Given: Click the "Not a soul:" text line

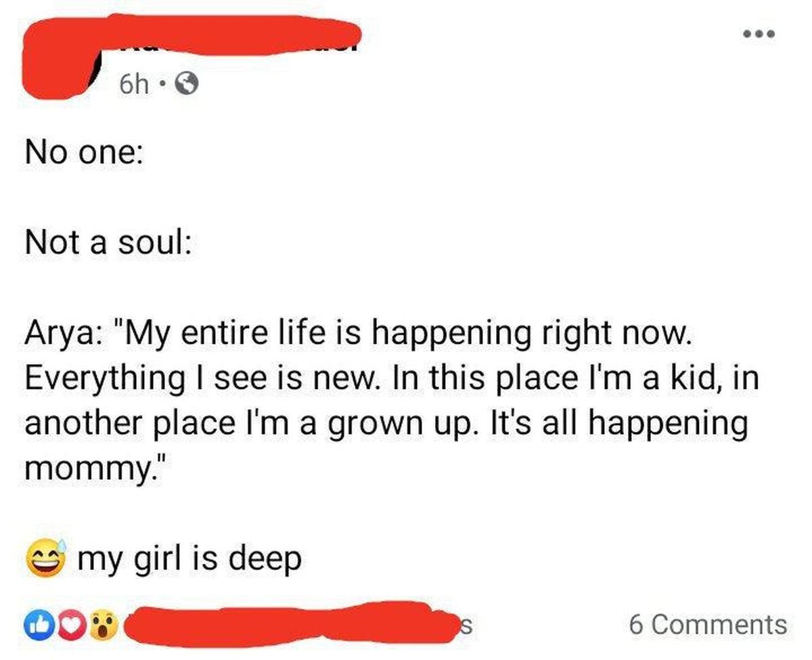Looking at the screenshot, I should [x=108, y=242].
